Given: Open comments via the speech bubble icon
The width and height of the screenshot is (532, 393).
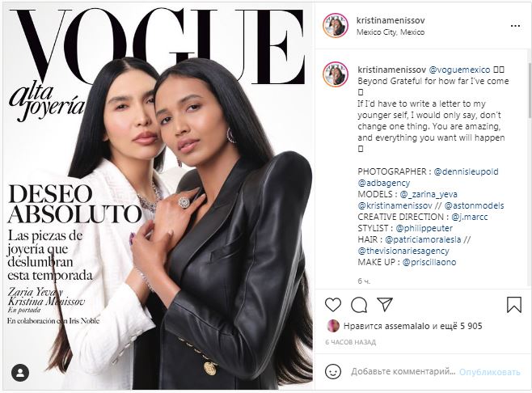Looking at the screenshot, I should click(x=359, y=305).
